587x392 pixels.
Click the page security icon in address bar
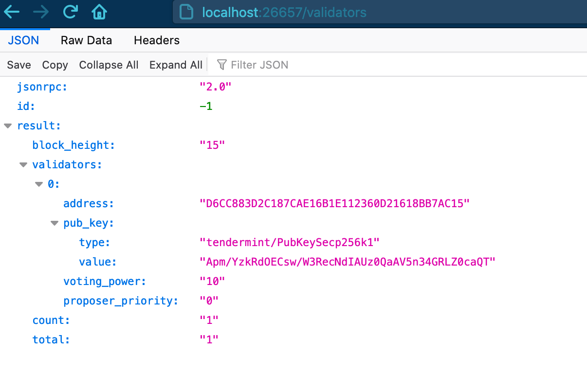(x=186, y=13)
